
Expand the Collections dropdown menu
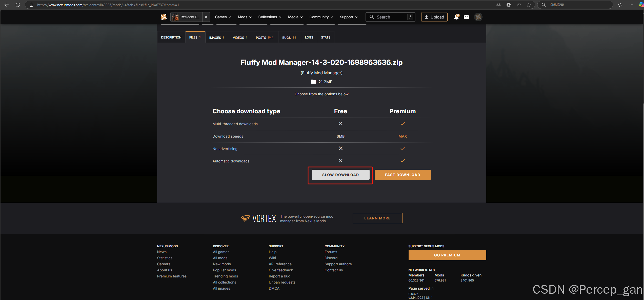coord(270,17)
